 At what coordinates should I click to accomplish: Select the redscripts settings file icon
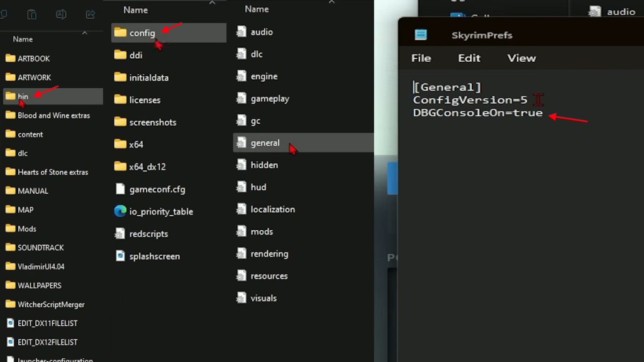pyautogui.click(x=120, y=234)
